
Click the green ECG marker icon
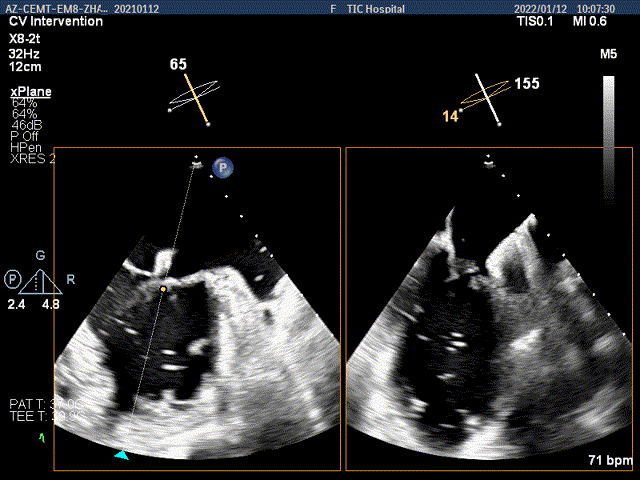coord(42,438)
